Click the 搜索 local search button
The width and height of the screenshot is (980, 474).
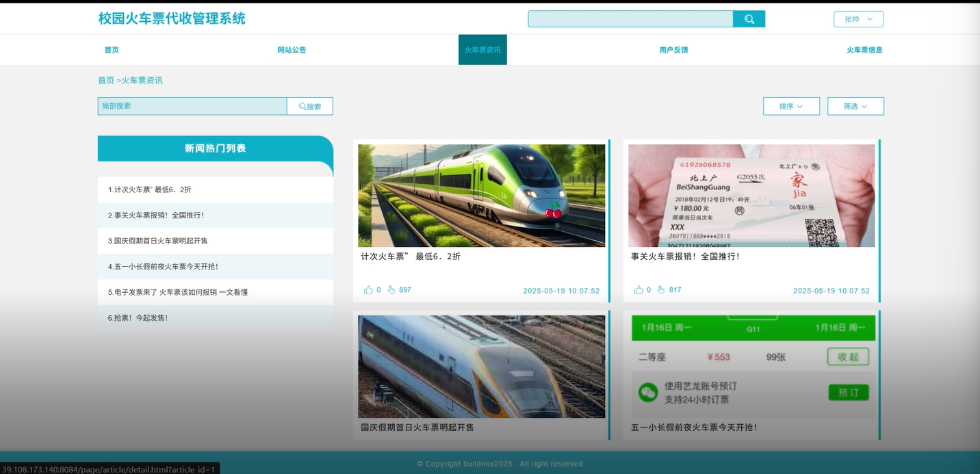click(x=310, y=106)
